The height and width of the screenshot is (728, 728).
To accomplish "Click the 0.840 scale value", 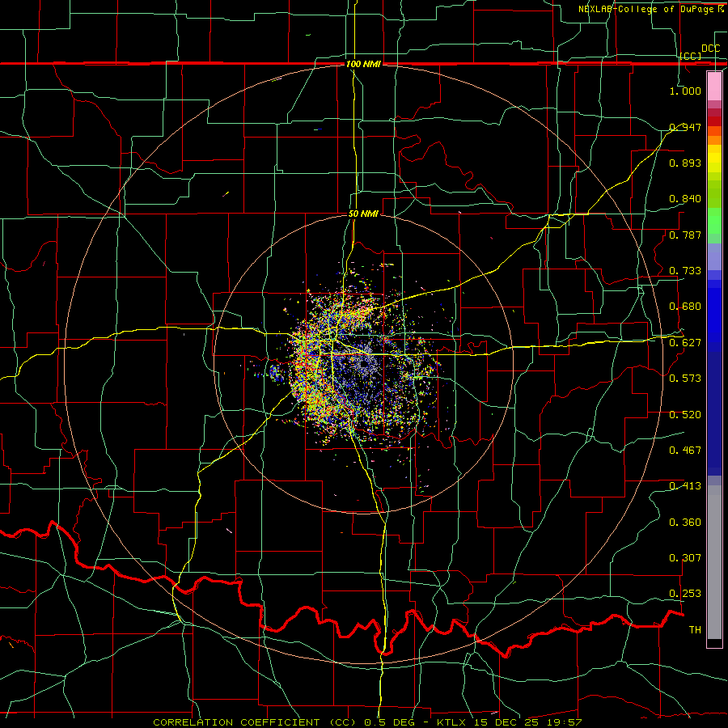I will [685, 199].
